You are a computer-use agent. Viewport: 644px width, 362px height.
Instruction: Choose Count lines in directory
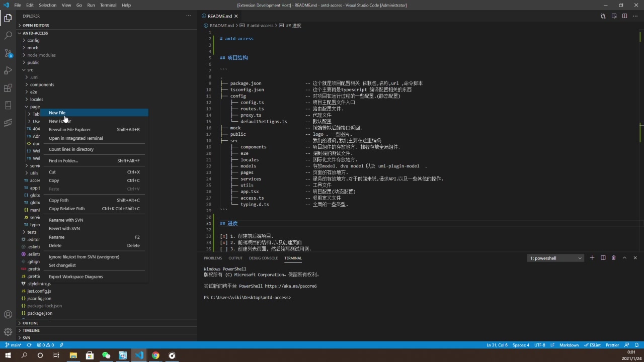click(x=95, y=149)
